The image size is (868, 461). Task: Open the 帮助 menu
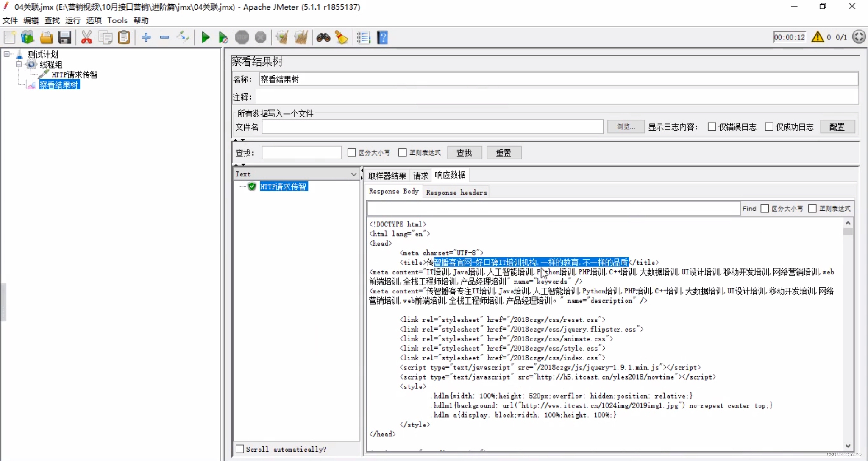pos(141,20)
